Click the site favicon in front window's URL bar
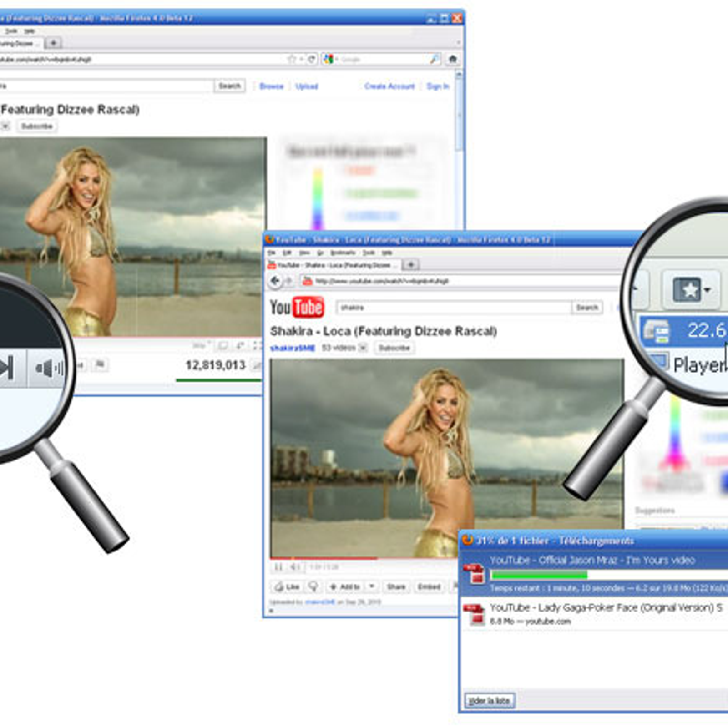 pyautogui.click(x=308, y=281)
